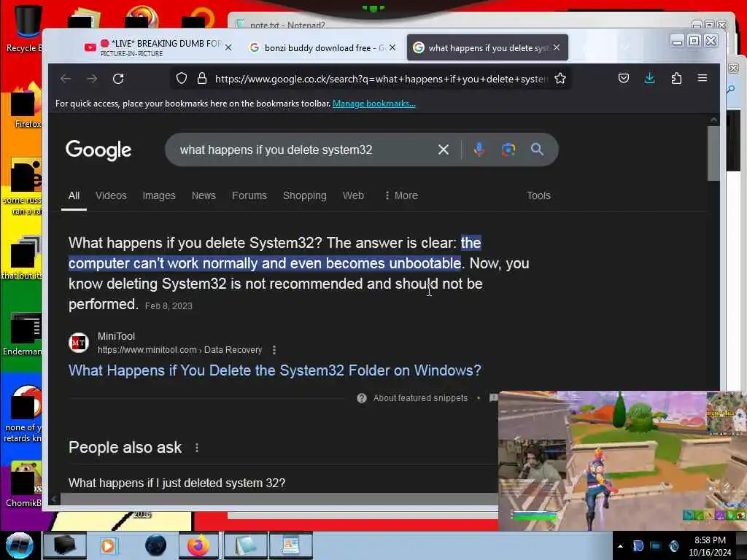Click the minitool.com Data Recovery breadcrumb
Viewport: 747px width, 560px height.
pyautogui.click(x=179, y=350)
